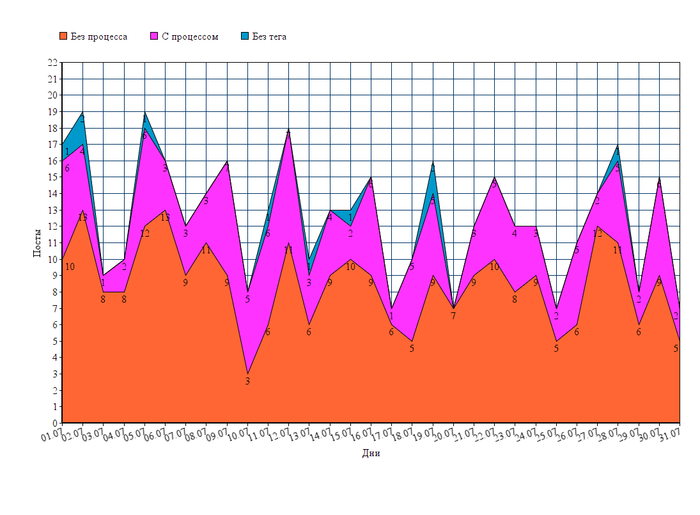700x515 pixels.
Task: Toggle the "С процессом" legend label
Action: click(x=190, y=37)
